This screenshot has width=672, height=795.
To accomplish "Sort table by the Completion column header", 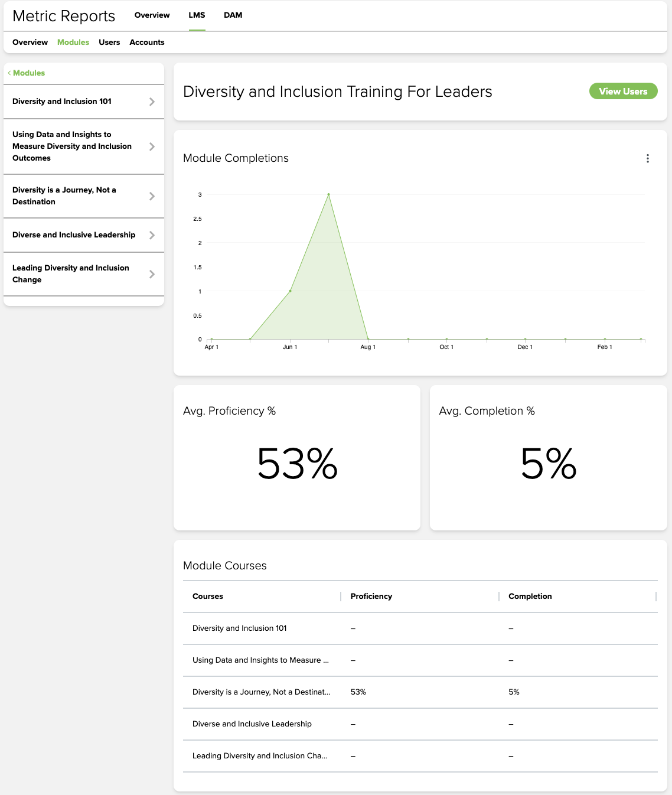I will 530,597.
